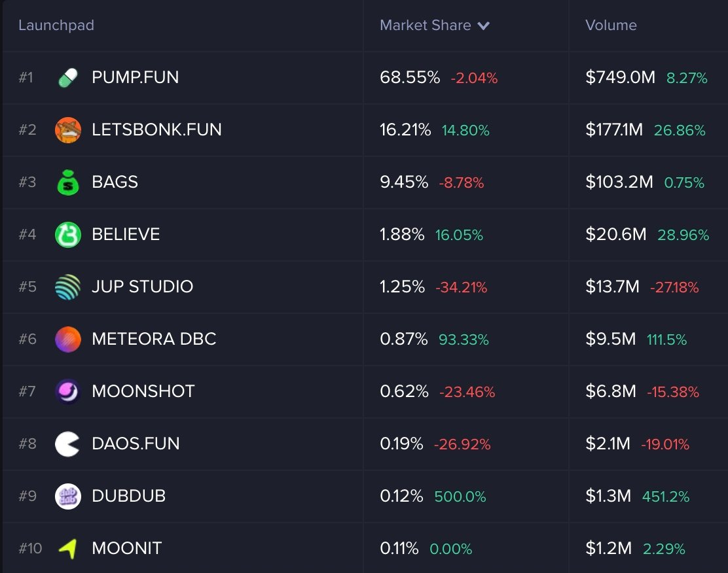728x573 pixels.
Task: Sort by Market Share column header
Action: [x=426, y=26]
